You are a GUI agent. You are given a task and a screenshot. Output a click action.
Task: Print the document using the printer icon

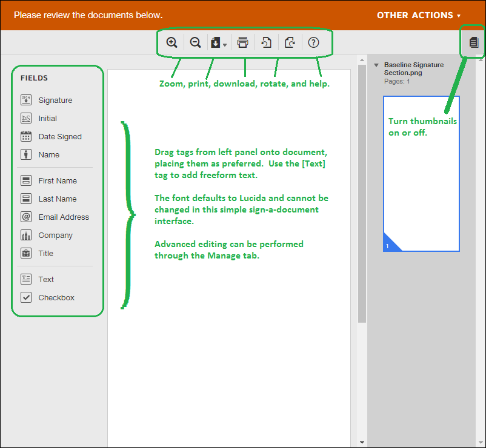[x=243, y=42]
